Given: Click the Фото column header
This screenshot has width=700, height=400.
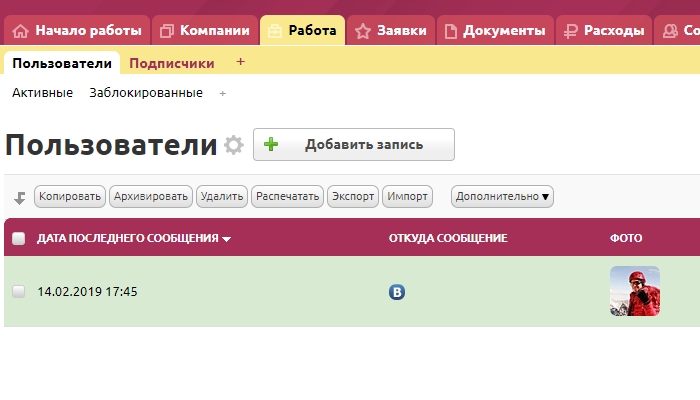Looking at the screenshot, I should [626, 238].
